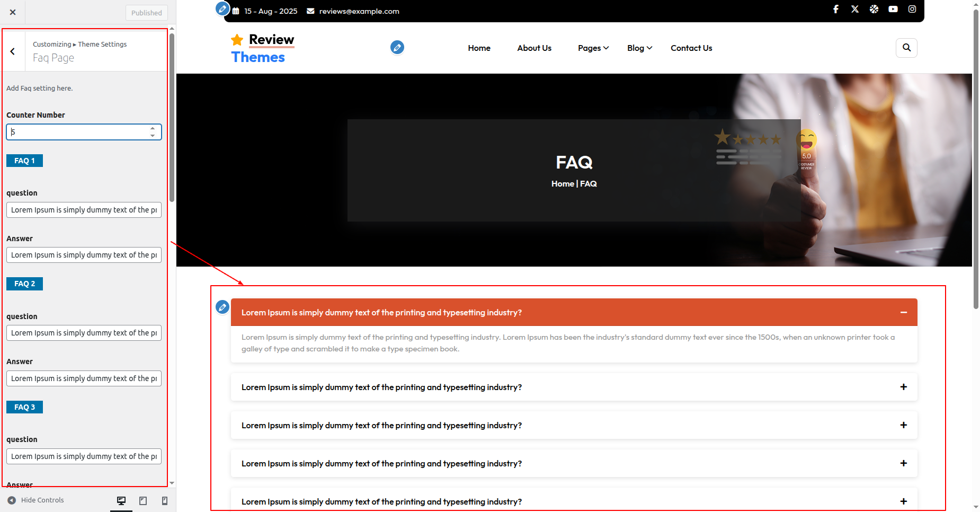The image size is (980, 512).
Task: Switch to mobile preview device icon
Action: click(x=165, y=501)
